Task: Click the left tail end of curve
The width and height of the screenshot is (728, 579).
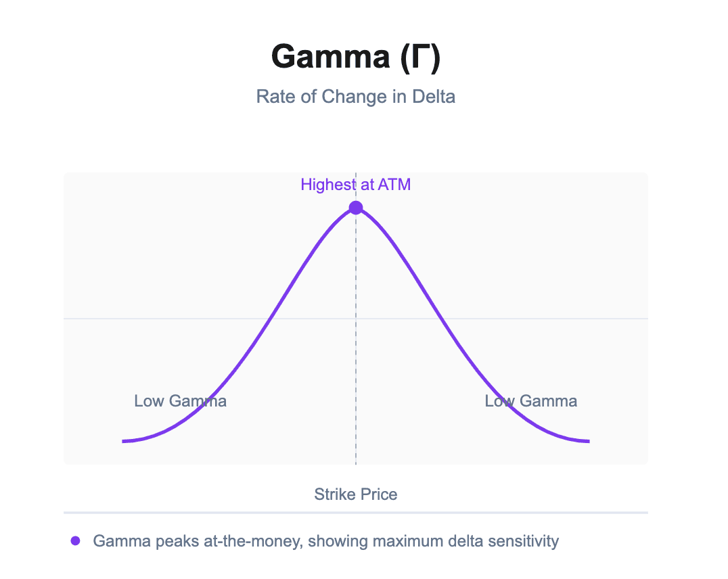Action: 124,441
